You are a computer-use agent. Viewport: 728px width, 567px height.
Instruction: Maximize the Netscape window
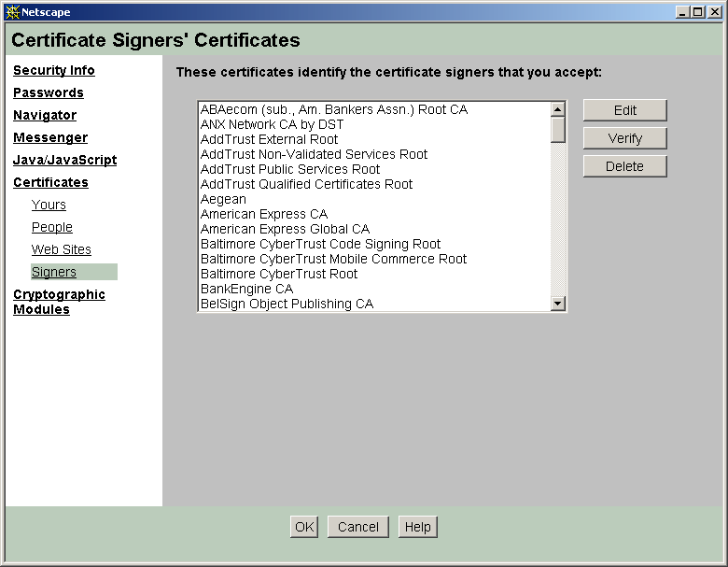click(698, 12)
